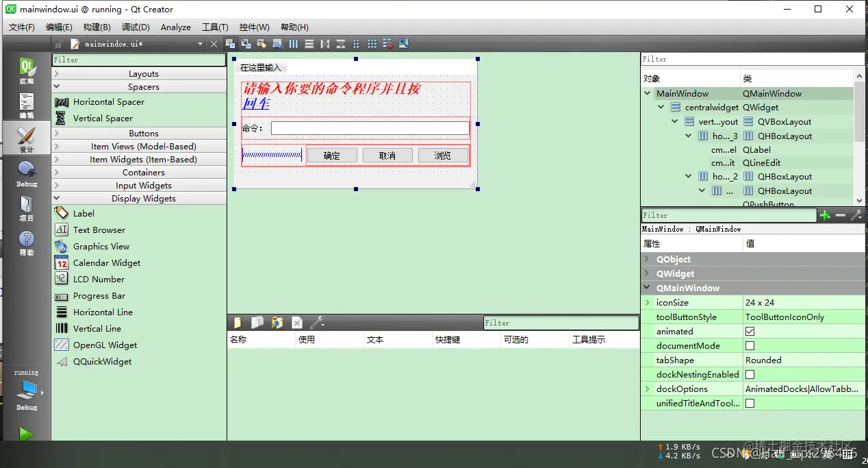Screen dimensions: 868x468
Task: Open the 构建(B) menu
Action: click(x=97, y=27)
